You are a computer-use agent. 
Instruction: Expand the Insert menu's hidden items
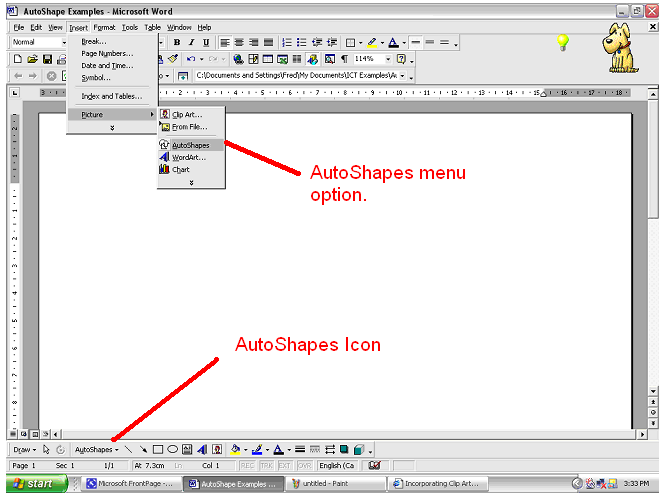pyautogui.click(x=112, y=128)
